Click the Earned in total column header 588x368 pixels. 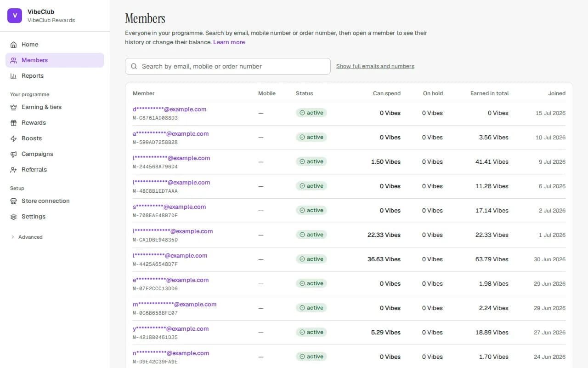click(x=489, y=93)
